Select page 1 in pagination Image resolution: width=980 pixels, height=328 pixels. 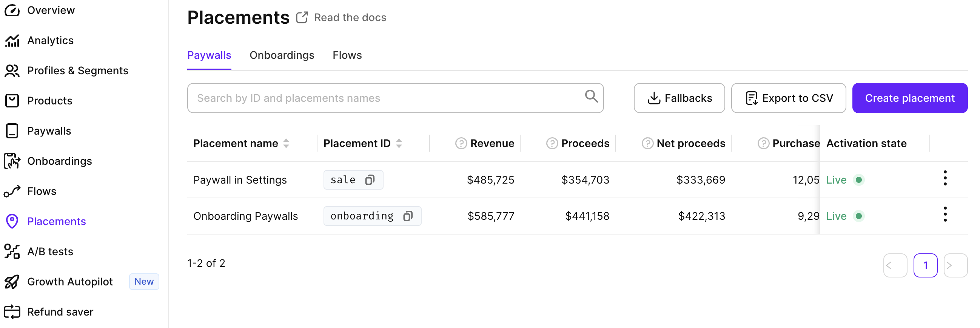(925, 265)
